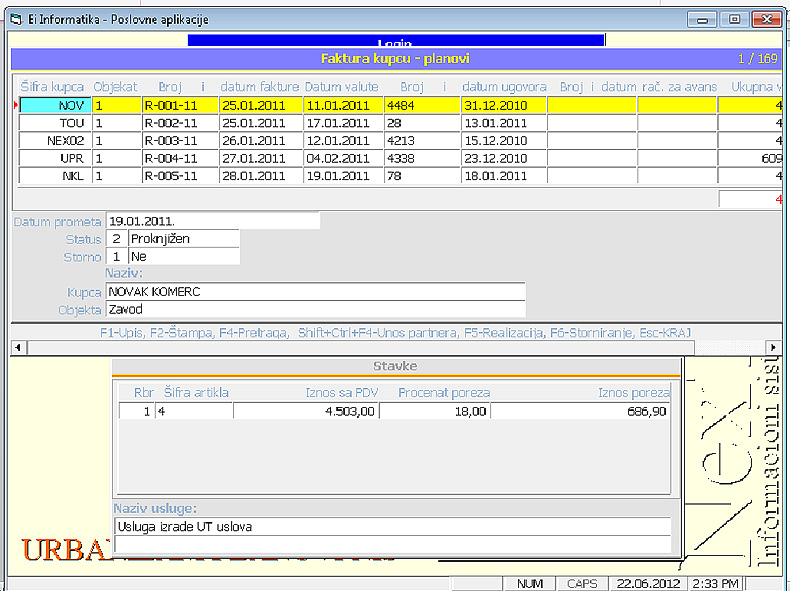Click left arrow of horizontal scrollbar
790x591 pixels.
[16, 347]
